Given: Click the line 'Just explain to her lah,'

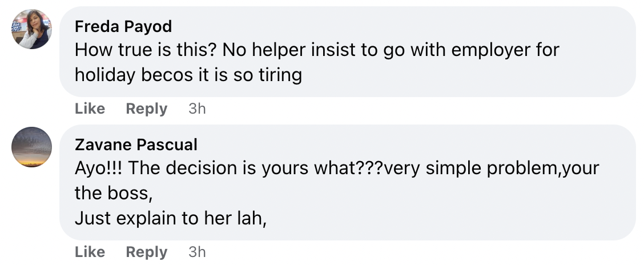Looking at the screenshot, I should click(171, 218).
